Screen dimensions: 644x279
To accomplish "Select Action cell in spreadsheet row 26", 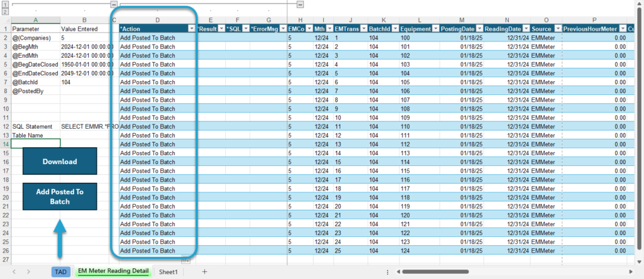I will (157, 251).
